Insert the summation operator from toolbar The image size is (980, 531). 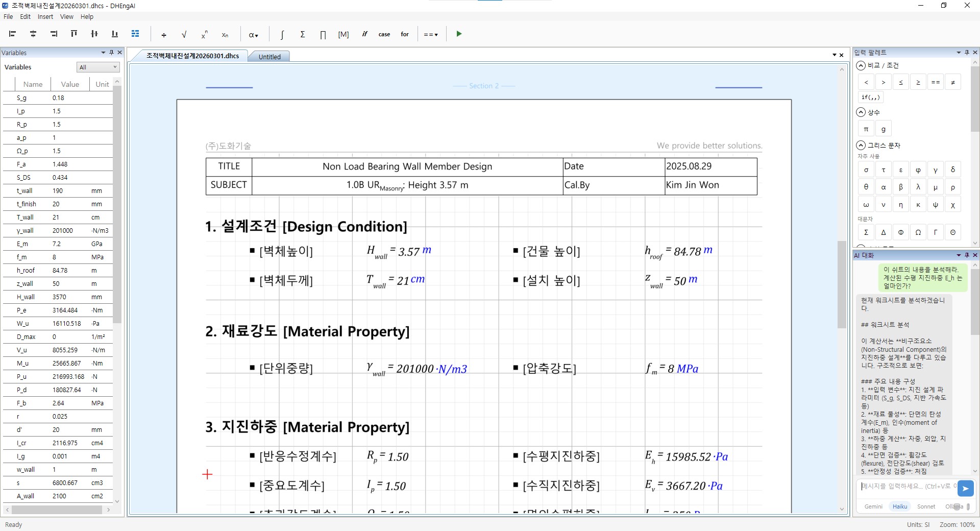point(302,34)
